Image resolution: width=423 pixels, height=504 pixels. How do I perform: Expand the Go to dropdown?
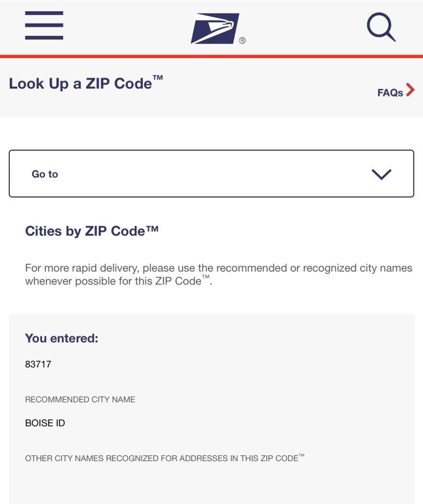tap(212, 173)
